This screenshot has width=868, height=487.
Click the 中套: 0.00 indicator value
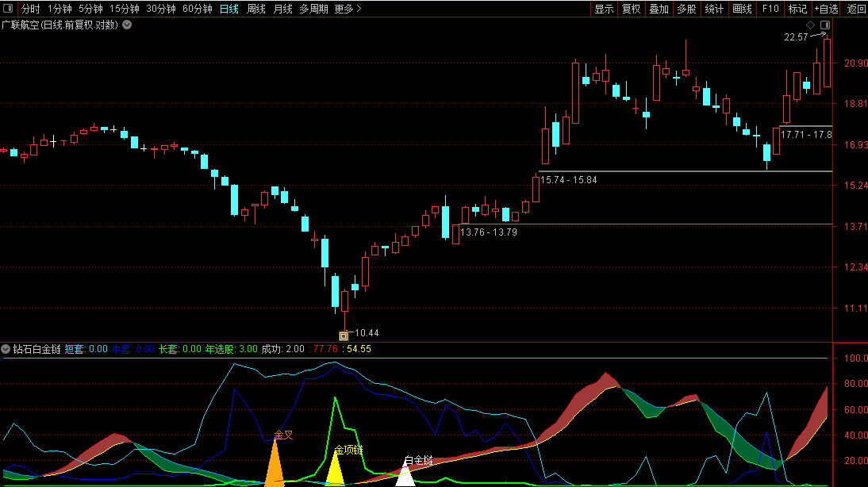pos(133,349)
